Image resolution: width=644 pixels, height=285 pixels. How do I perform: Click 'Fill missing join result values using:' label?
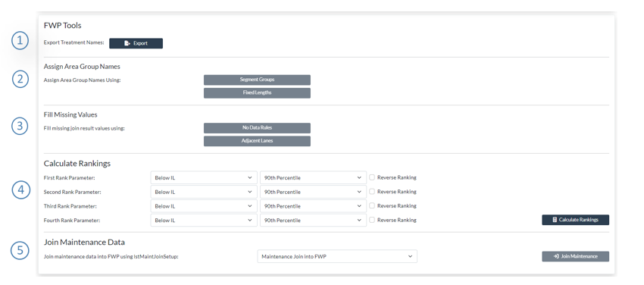pos(84,128)
